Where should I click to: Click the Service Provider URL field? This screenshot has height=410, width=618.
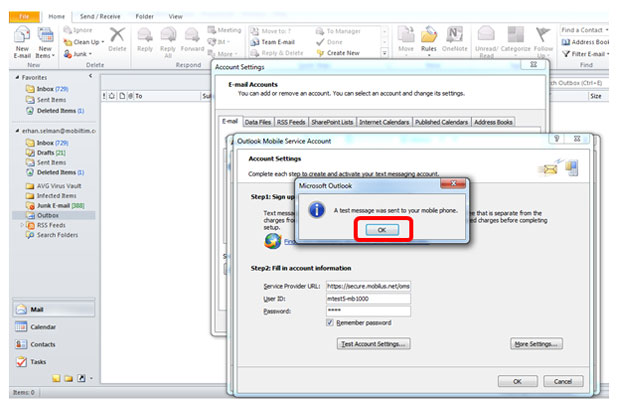368,286
